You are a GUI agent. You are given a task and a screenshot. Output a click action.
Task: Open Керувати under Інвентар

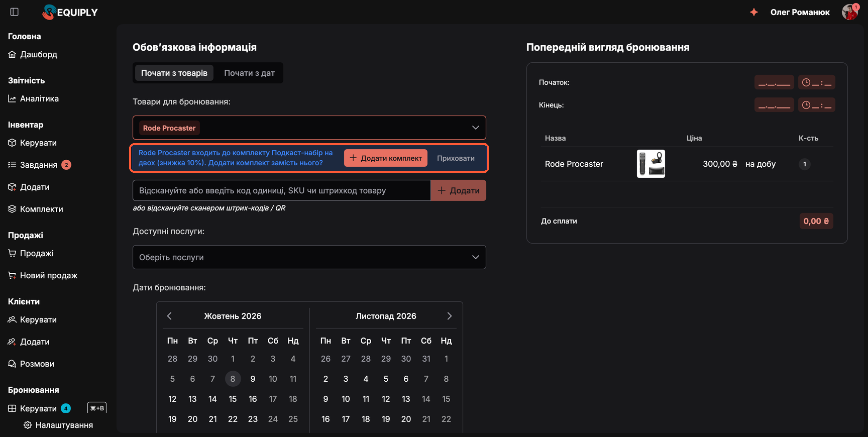(32, 143)
